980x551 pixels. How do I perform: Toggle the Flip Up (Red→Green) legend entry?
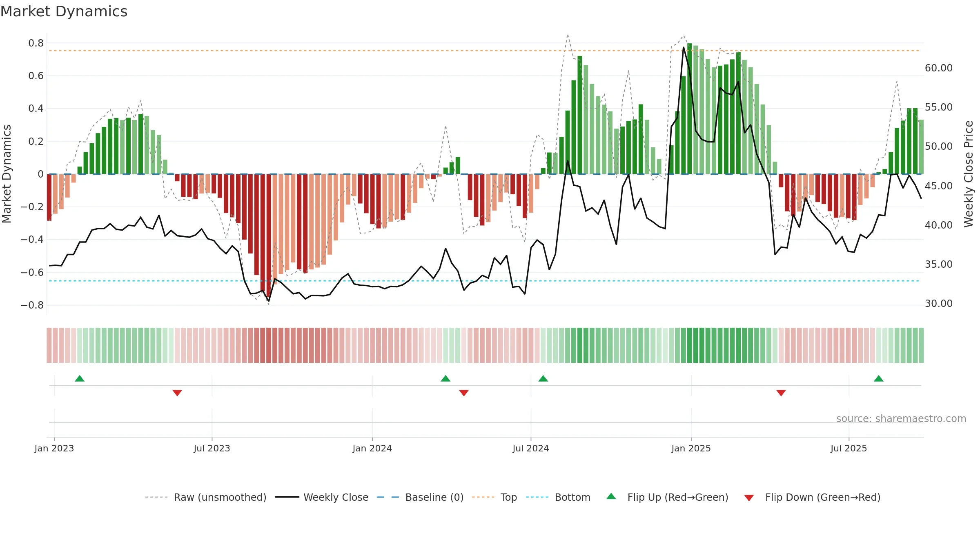[667, 497]
